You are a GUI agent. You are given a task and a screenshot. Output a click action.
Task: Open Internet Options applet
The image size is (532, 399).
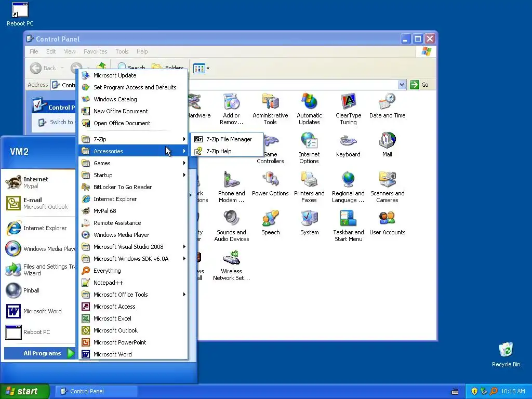[309, 148]
